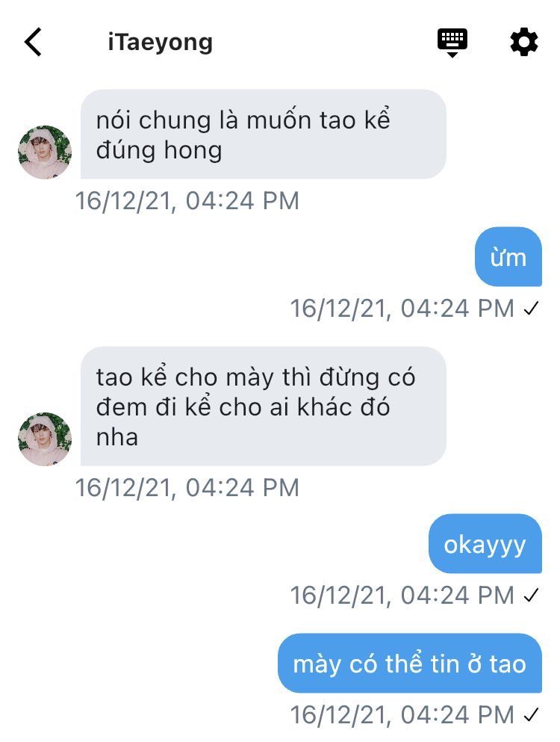Tap checkmark next to "ừm" timestamp
560x742 pixels.
tap(531, 309)
